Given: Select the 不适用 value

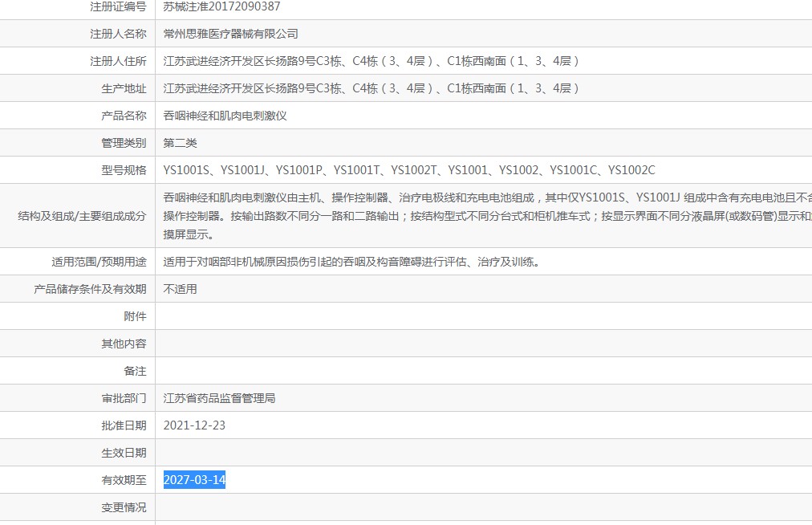Looking at the screenshot, I should (x=181, y=289).
